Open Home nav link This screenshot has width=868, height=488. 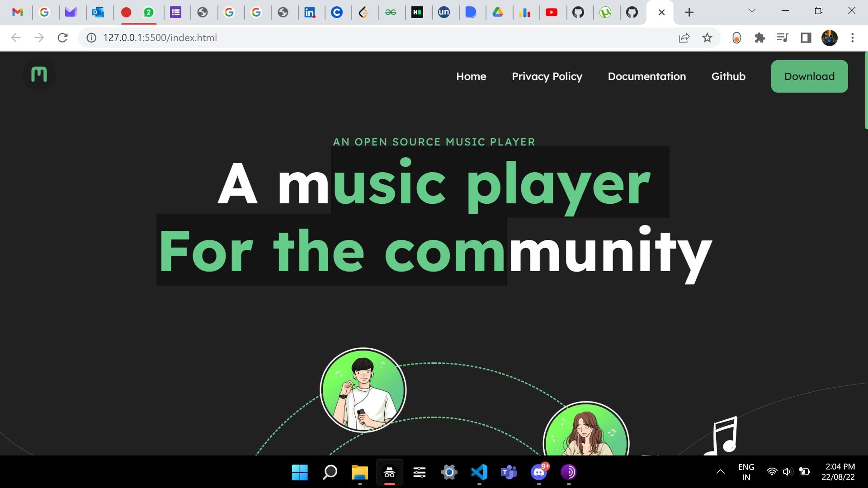(471, 76)
